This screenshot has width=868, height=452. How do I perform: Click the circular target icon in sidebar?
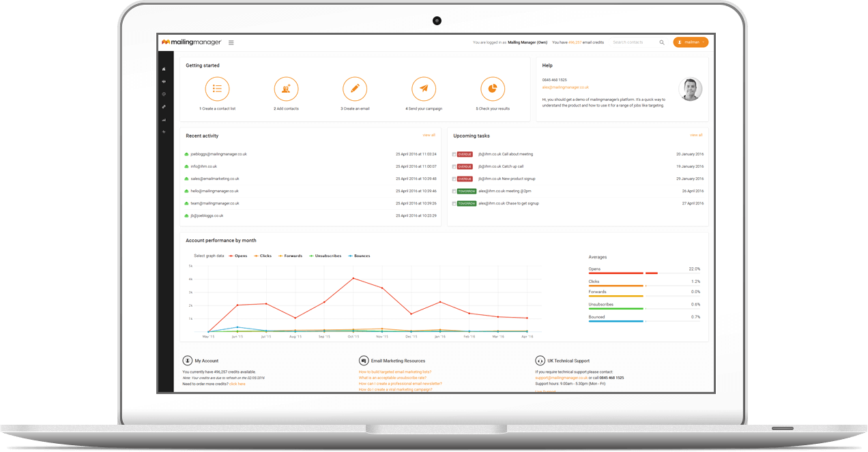coord(164,94)
